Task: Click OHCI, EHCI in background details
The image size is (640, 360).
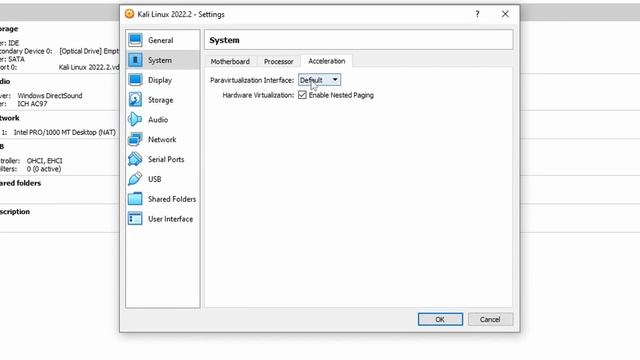Action: pos(44,161)
